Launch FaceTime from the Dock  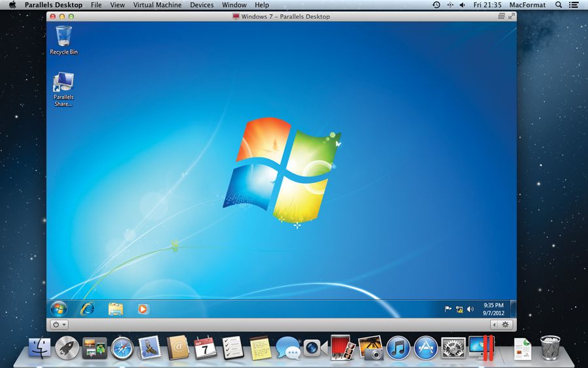pos(316,348)
